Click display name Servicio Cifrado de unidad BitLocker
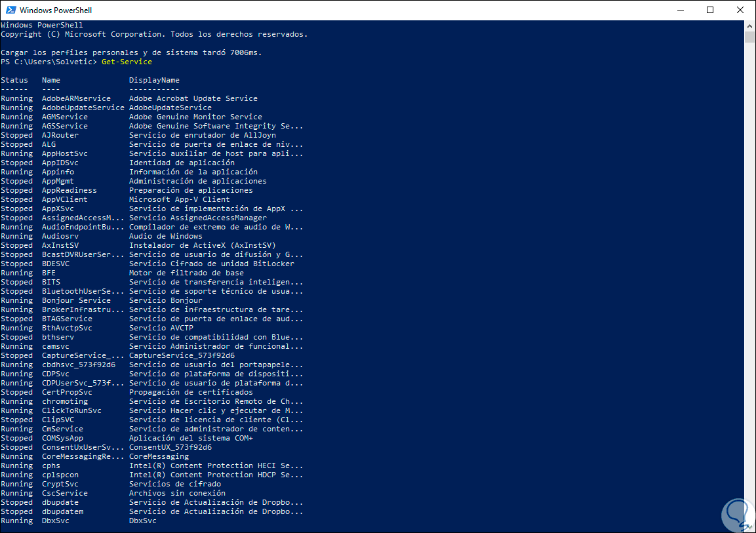Image resolution: width=756 pixels, height=533 pixels. pos(212,264)
